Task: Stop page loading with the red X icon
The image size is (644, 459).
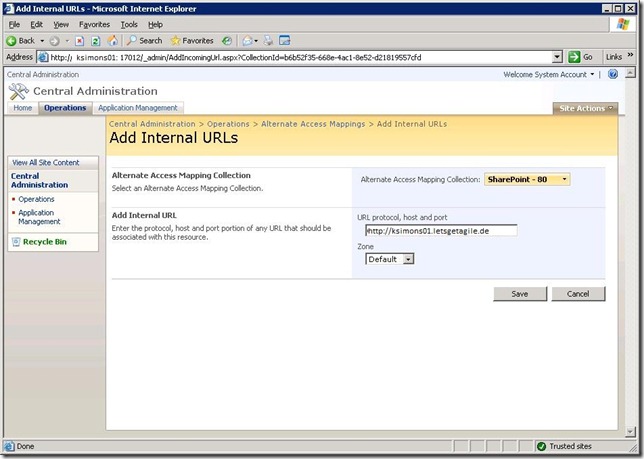Action: coord(80,41)
